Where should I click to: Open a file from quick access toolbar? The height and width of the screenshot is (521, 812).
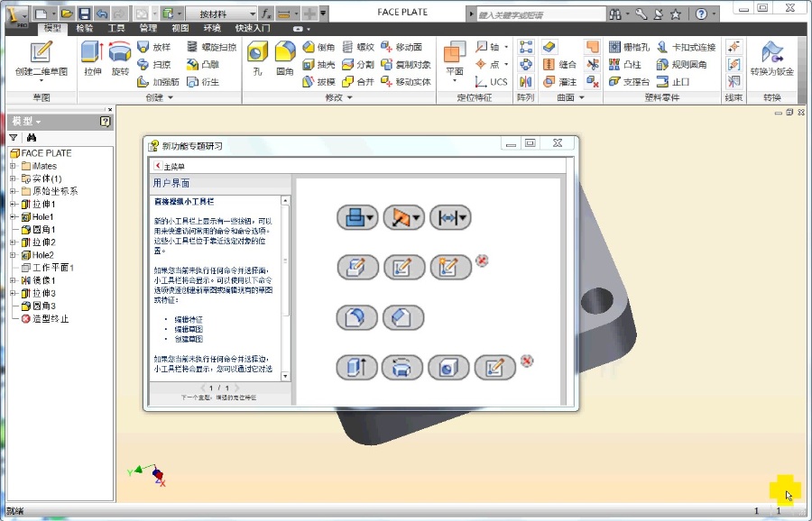click(66, 14)
